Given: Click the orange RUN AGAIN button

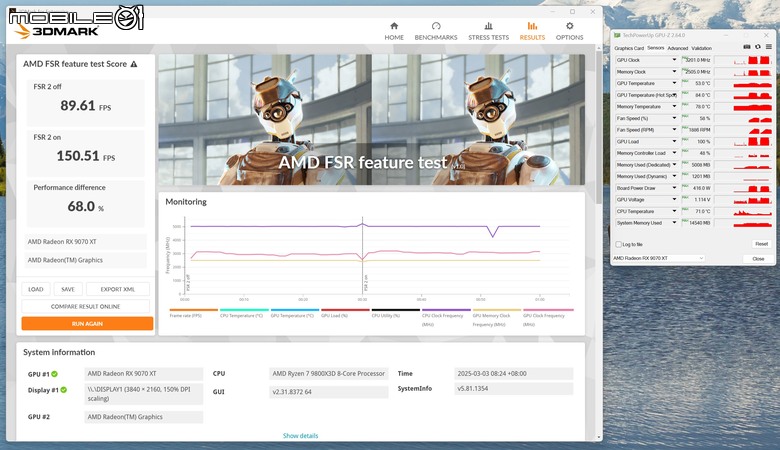Looking at the screenshot, I should 87,324.
